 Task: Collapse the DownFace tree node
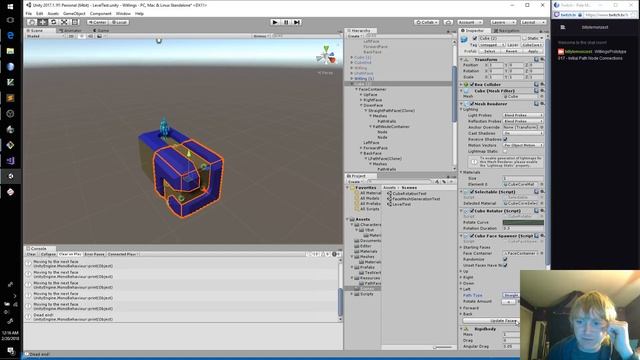(361, 105)
